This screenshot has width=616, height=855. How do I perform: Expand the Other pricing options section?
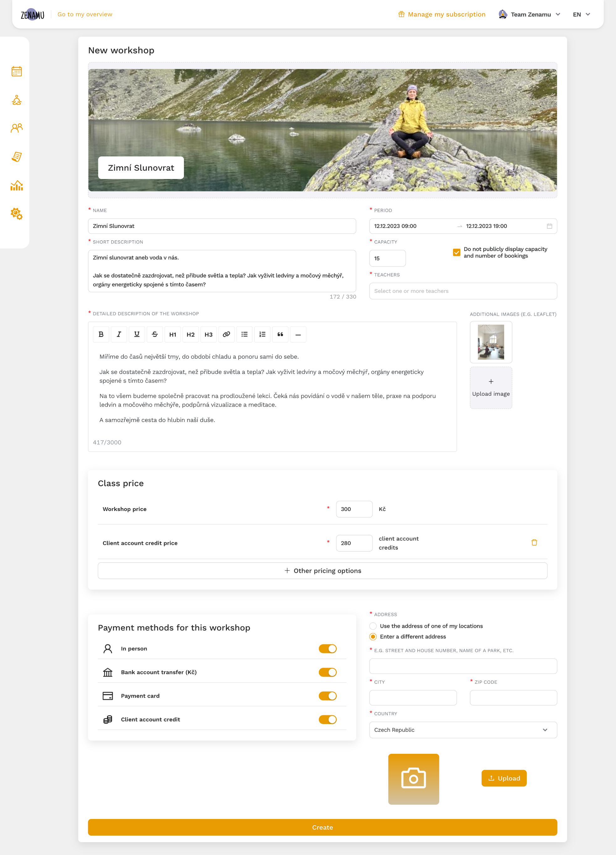(323, 570)
